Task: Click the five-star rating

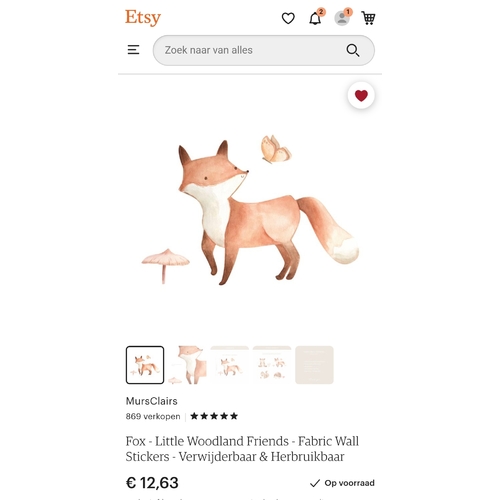Action: [214, 416]
